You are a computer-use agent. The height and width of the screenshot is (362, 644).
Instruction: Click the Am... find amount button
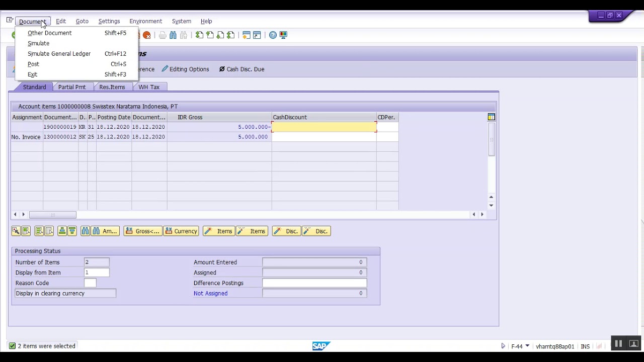(x=105, y=231)
